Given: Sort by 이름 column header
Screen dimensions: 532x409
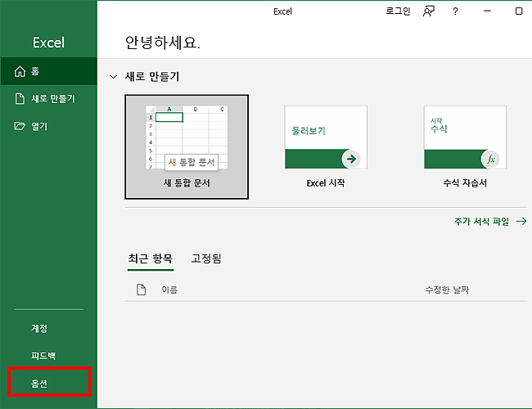Looking at the screenshot, I should tap(169, 290).
